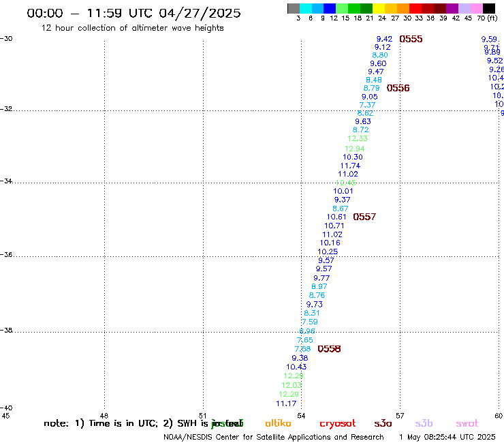This screenshot has width=504, height=443.
Task: Click the 10.01 wave height value
Action: click(x=343, y=191)
